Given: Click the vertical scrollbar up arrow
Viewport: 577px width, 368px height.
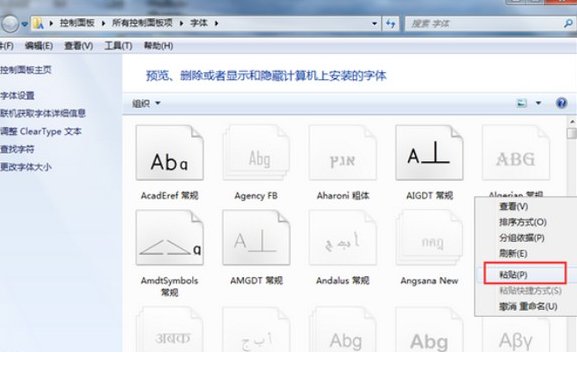Looking at the screenshot, I should 572,121.
